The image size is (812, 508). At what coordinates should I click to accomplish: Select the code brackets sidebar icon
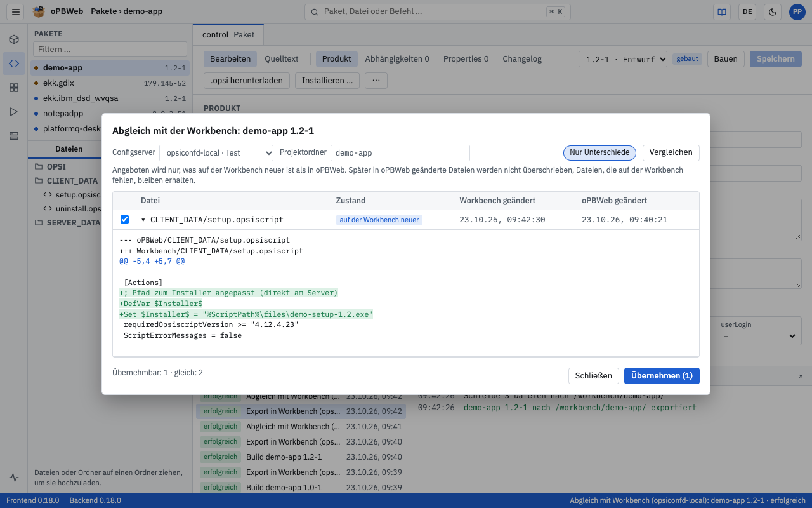(14, 63)
